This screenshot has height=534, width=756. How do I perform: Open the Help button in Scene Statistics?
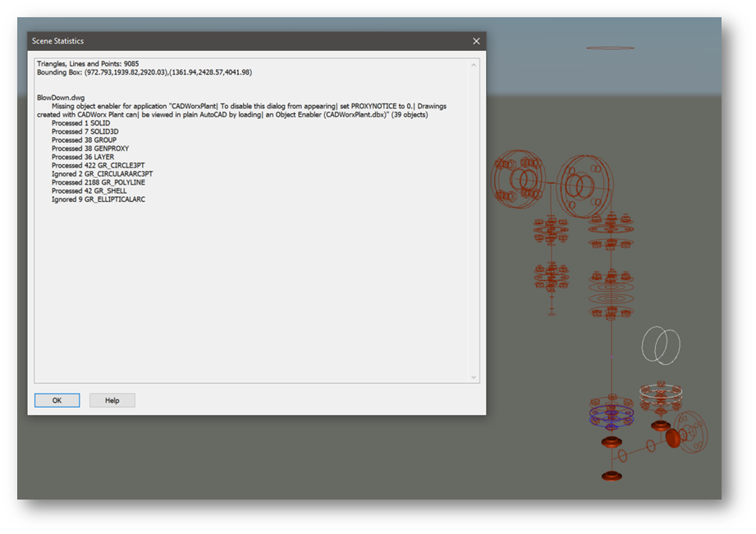(x=112, y=400)
